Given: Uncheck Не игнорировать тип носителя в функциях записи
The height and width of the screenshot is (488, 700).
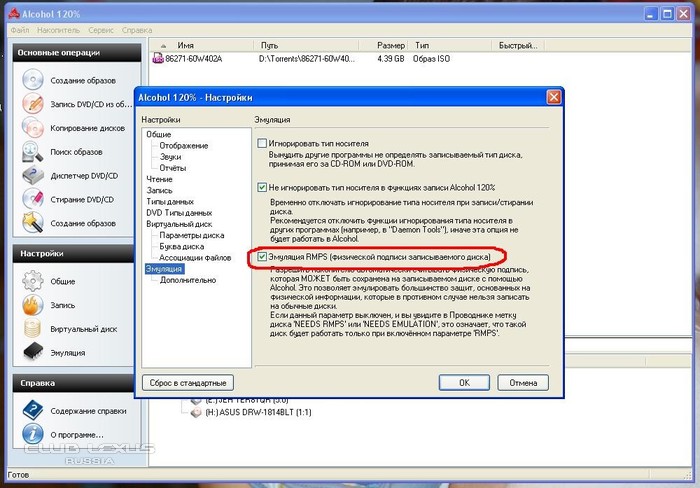Looking at the screenshot, I should 262,187.
